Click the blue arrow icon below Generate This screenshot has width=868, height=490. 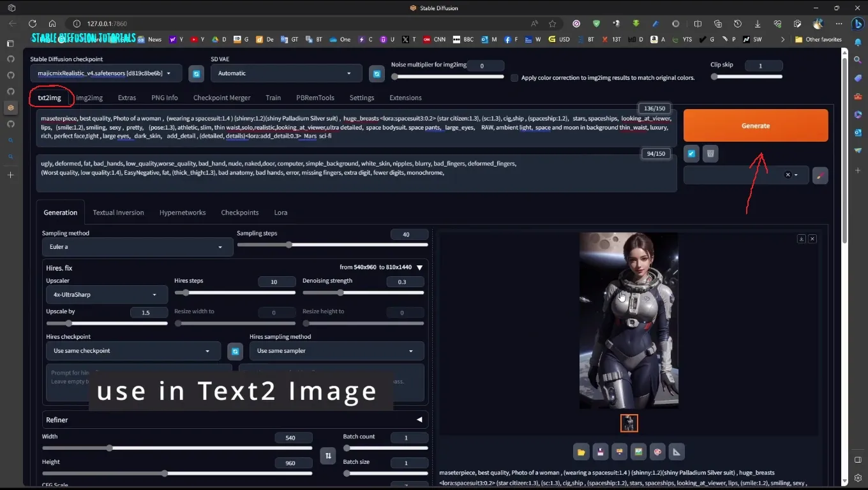pos(691,154)
